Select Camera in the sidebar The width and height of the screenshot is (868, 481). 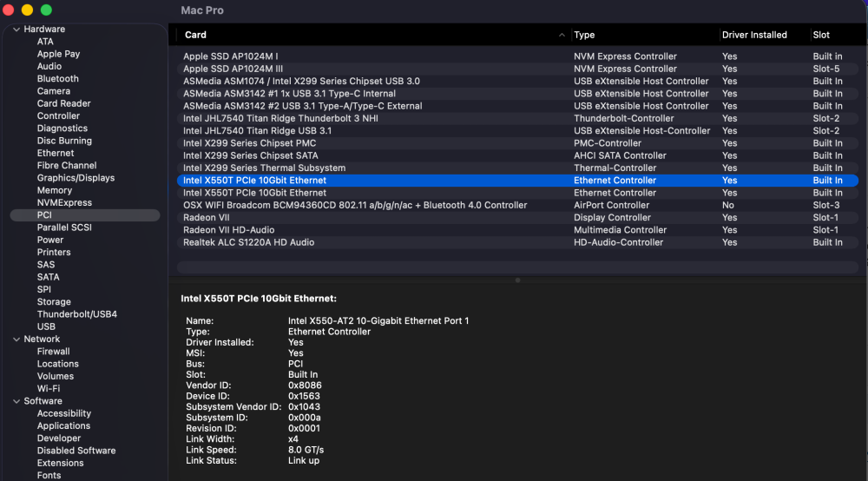[53, 91]
